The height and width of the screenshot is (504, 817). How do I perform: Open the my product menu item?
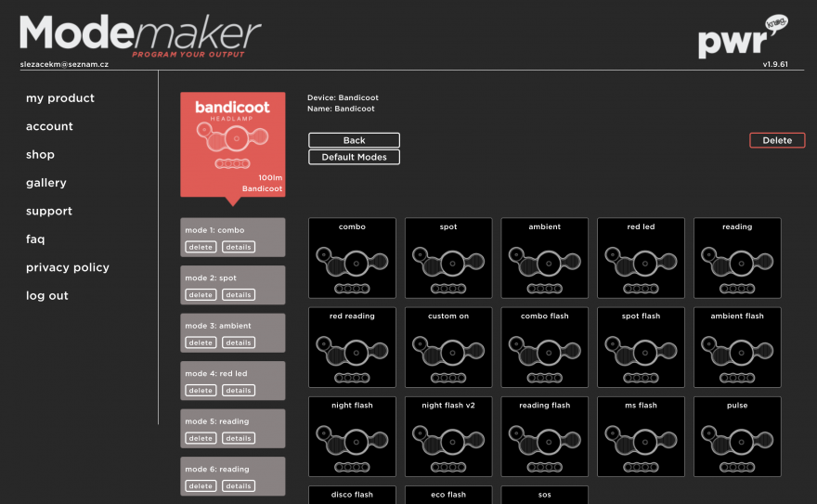pyautogui.click(x=60, y=98)
